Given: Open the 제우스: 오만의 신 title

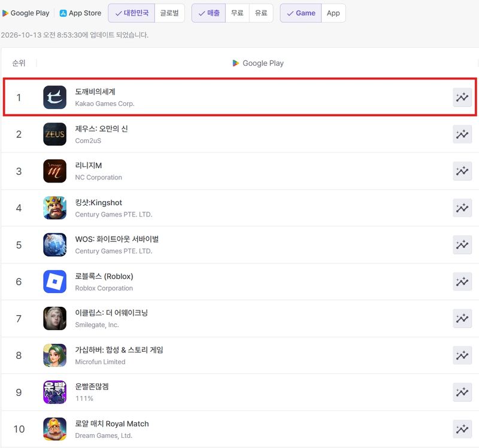Looking at the screenshot, I should point(101,129).
